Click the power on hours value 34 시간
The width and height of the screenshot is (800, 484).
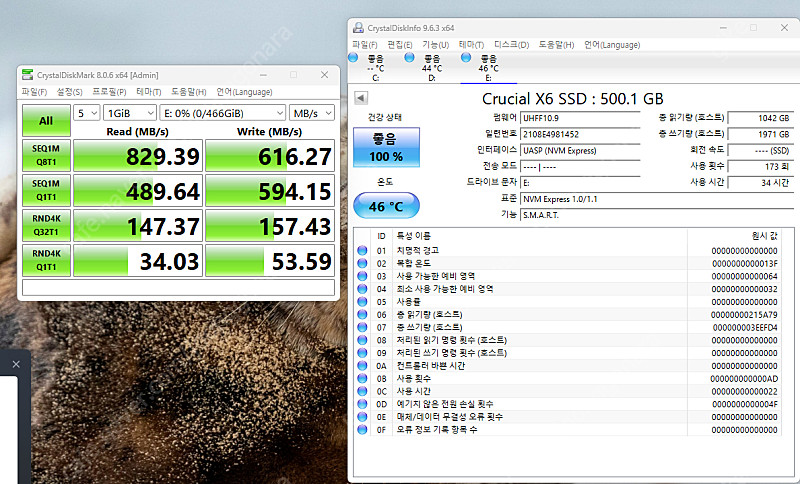pyautogui.click(x=760, y=183)
